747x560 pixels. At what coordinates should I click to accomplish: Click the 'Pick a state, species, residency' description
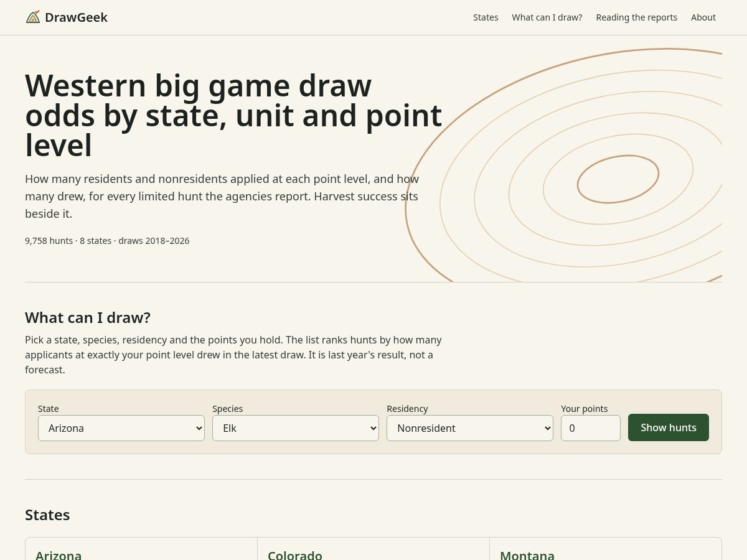coord(233,355)
